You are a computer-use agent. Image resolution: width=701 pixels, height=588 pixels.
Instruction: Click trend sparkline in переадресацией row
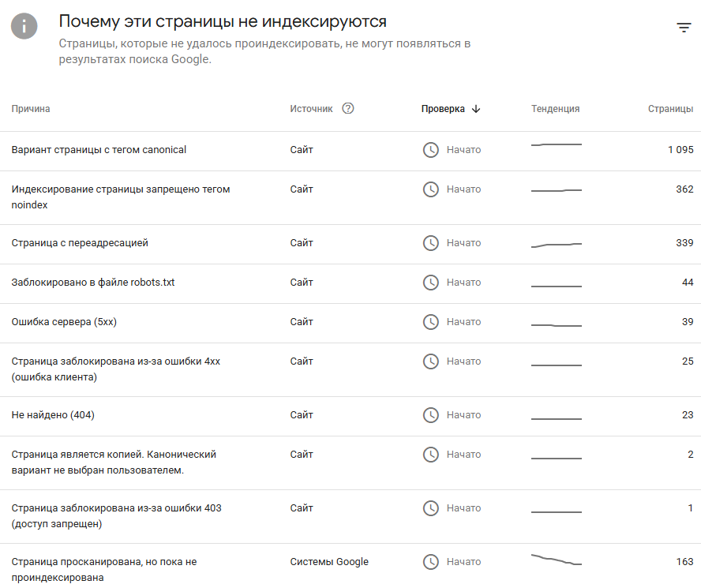[x=557, y=245]
